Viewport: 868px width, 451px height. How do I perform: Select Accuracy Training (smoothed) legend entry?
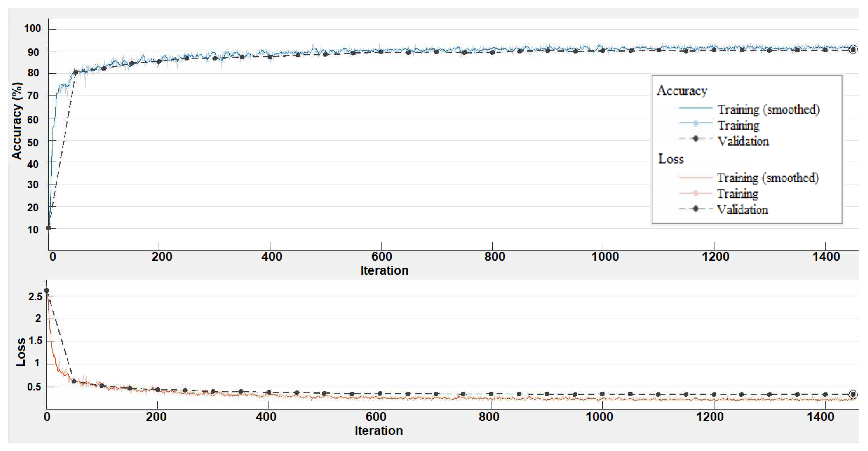point(768,109)
